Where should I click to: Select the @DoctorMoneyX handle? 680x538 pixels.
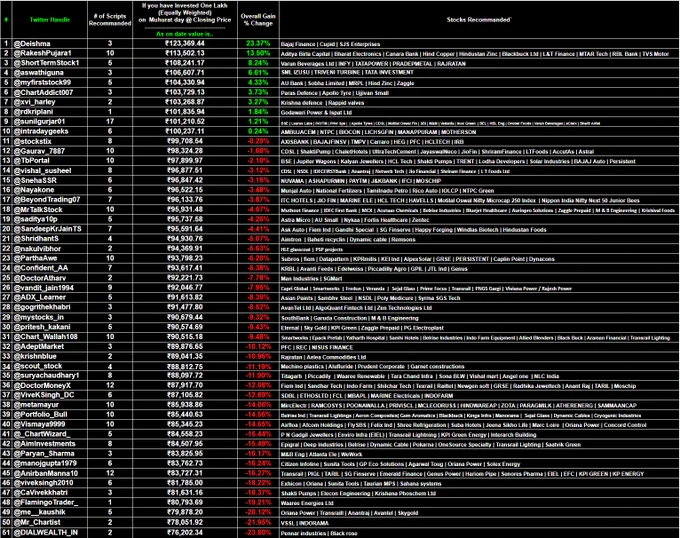coord(42,385)
